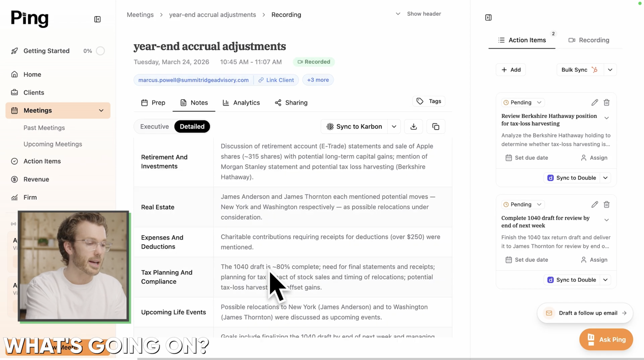Collapse the left sidebar using the panel icon
Screen dimensions: 644x360
point(97,19)
